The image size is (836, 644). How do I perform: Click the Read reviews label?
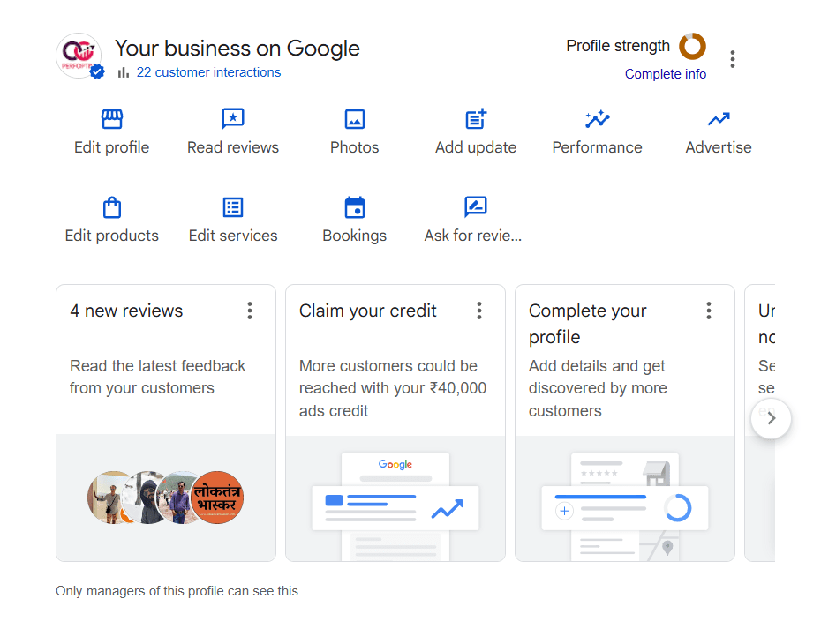coord(233,147)
